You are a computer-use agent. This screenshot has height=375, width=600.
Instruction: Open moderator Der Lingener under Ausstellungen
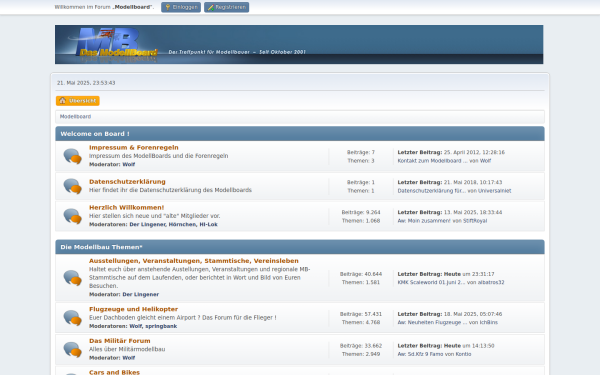click(x=140, y=295)
